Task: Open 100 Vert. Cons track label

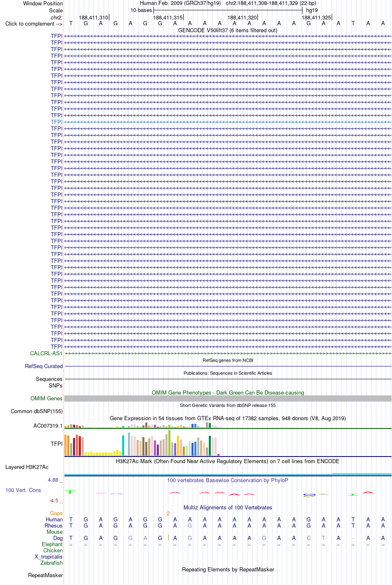Action: coord(23,490)
